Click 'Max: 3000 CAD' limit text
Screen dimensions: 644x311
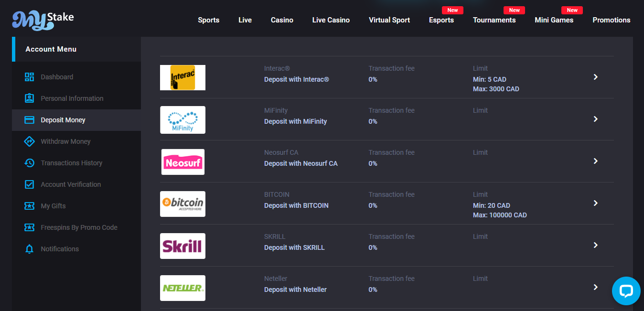tap(496, 89)
